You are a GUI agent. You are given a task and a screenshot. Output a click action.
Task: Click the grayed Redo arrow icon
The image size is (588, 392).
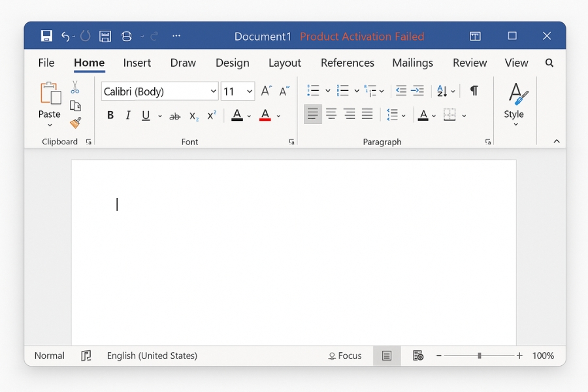(154, 37)
